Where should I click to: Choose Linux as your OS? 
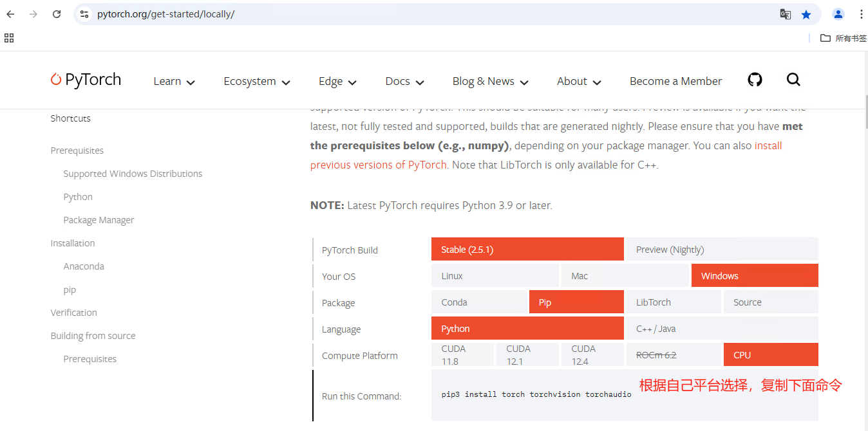495,276
